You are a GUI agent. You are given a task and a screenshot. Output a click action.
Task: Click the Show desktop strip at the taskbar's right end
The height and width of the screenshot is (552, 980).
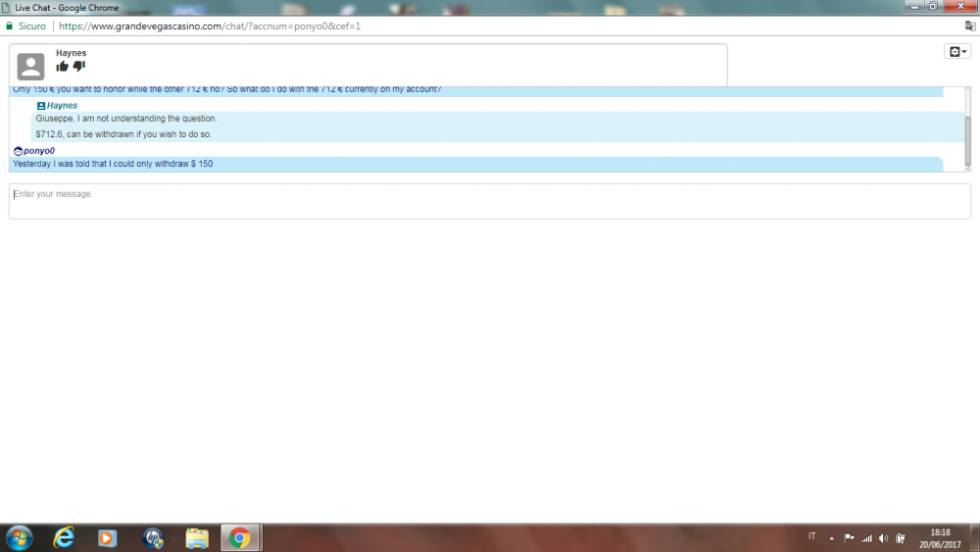pyautogui.click(x=975, y=537)
